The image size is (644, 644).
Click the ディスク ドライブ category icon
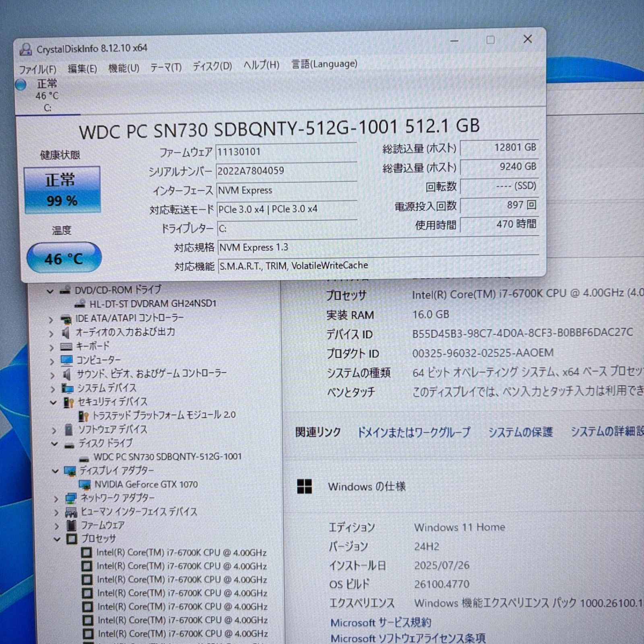pos(69,445)
